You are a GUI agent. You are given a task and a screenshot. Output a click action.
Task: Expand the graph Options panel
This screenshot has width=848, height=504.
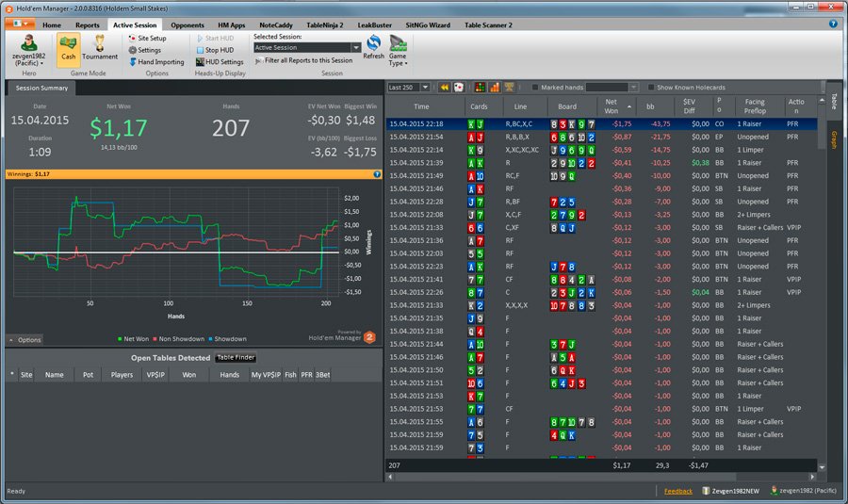pyautogui.click(x=24, y=339)
